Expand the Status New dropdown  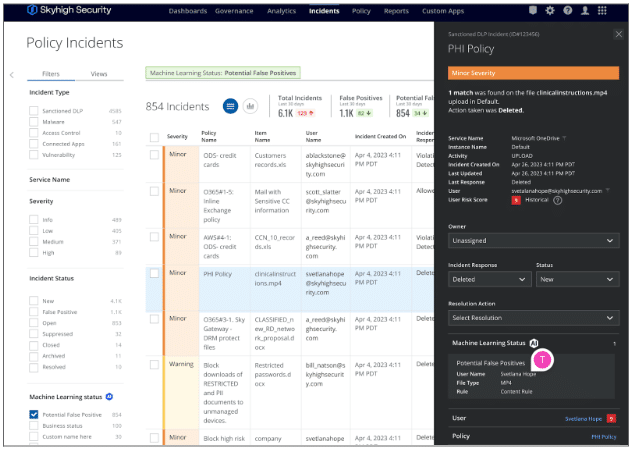pos(578,279)
